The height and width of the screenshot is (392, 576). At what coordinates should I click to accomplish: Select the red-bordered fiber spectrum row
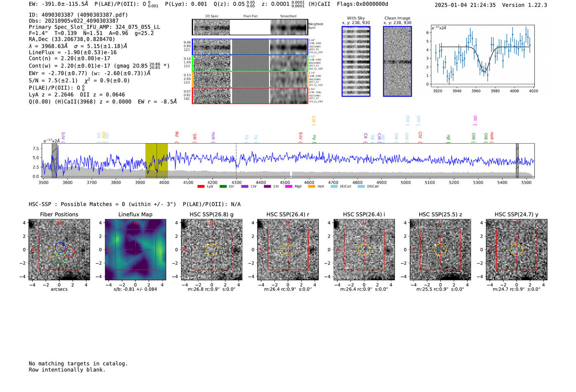point(250,96)
